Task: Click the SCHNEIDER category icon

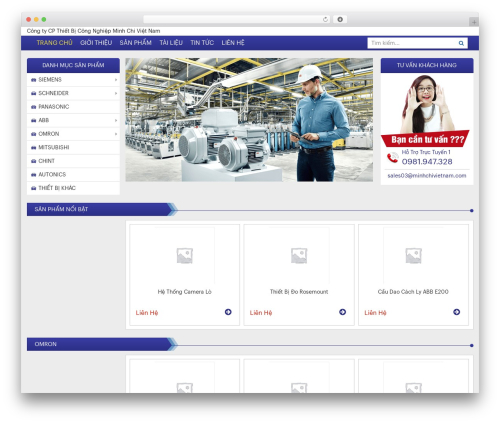Action: point(33,93)
